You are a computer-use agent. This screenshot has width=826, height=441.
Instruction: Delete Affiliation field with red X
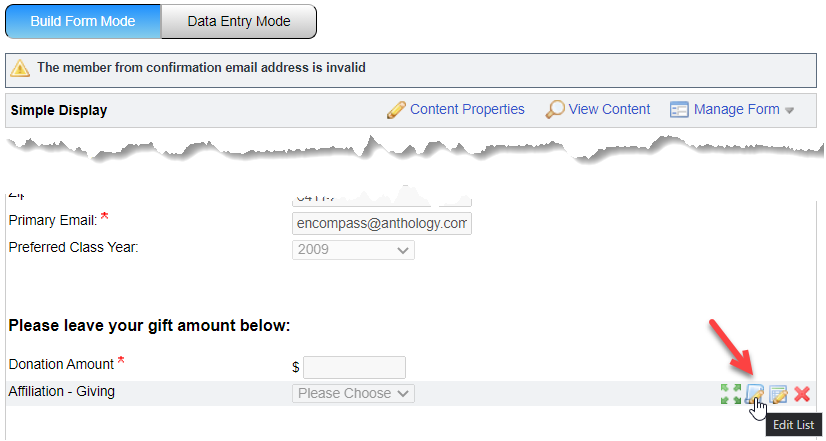point(801,394)
